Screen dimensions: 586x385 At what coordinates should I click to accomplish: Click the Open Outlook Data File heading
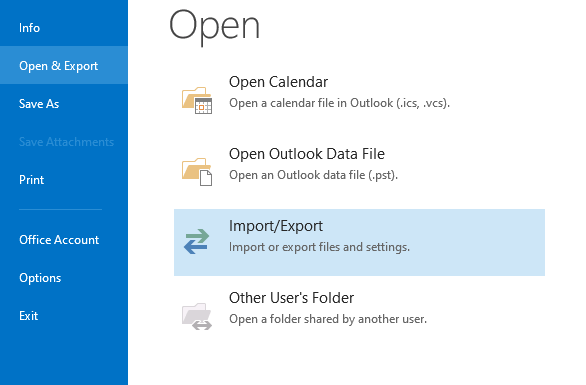coord(307,154)
